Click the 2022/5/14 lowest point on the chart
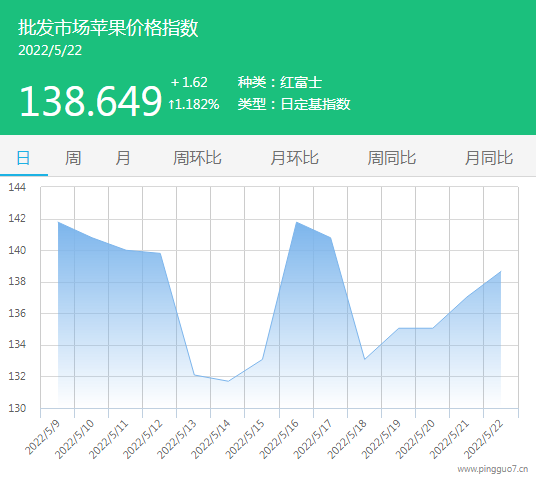Viewport: 536px width, 480px height. [x=228, y=381]
